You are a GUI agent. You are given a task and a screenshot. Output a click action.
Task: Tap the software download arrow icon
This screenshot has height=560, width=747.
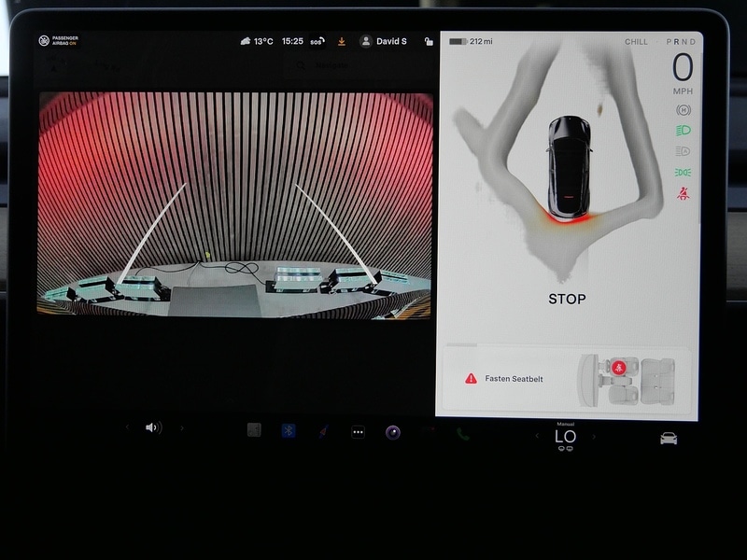click(x=342, y=41)
